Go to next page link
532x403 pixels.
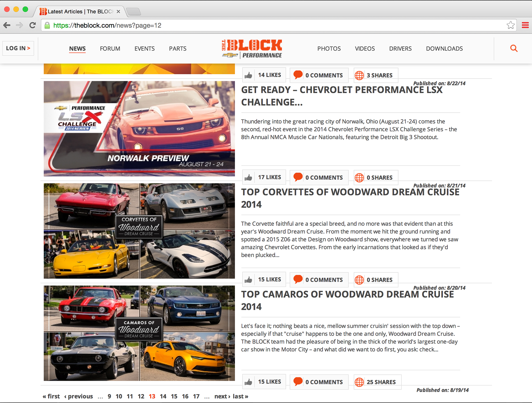[222, 396]
